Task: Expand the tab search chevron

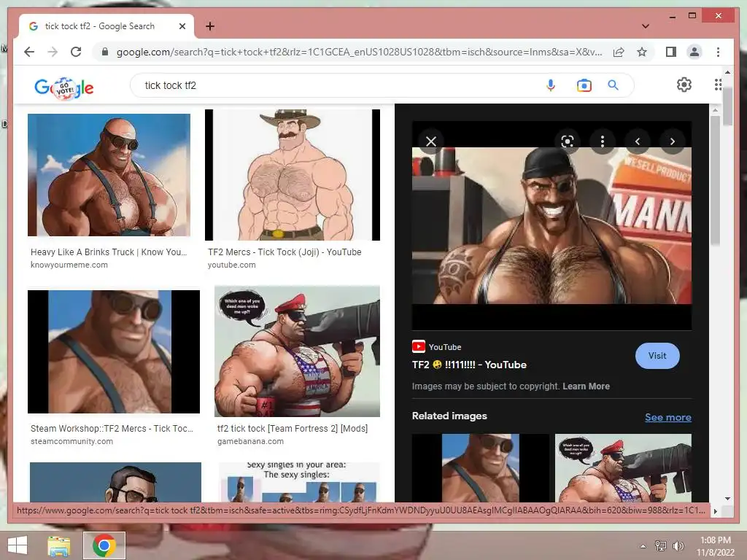Action: coord(645,26)
